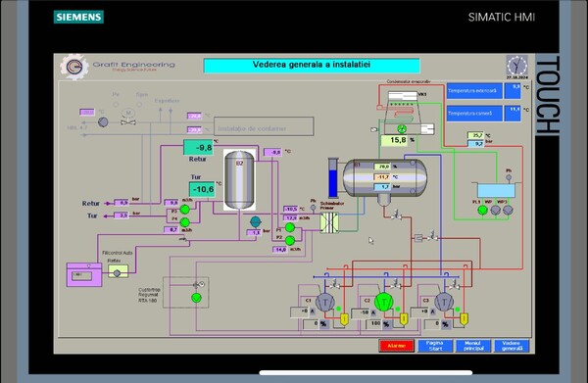Click the 8,7 m3/h flow value
The image size is (588, 383).
(x=171, y=230)
